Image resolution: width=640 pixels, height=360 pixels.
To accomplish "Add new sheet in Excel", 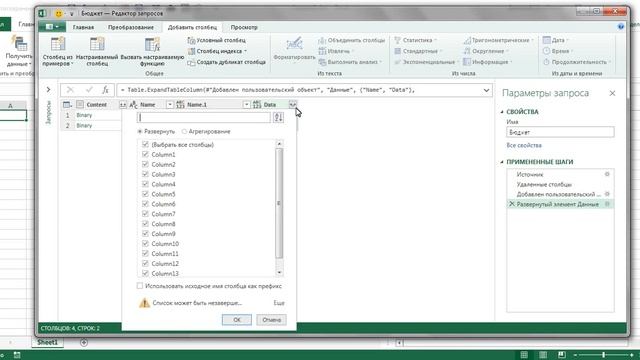I will 84,343.
